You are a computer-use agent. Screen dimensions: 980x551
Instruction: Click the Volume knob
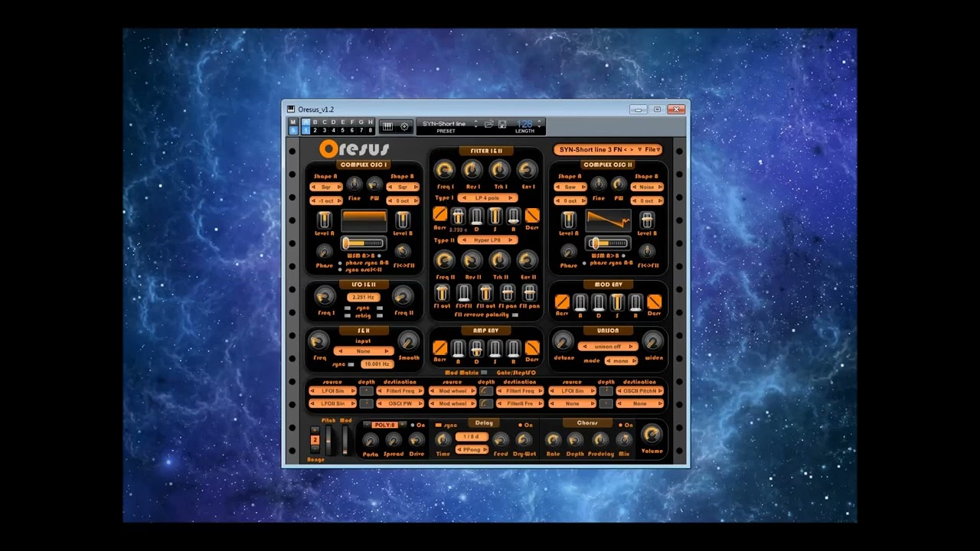click(652, 434)
